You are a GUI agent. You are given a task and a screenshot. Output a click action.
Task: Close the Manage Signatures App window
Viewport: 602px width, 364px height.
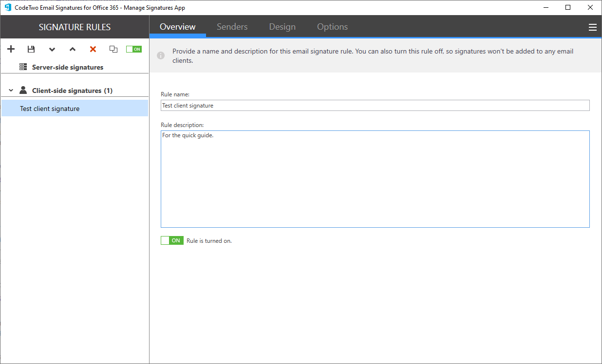pyautogui.click(x=590, y=7)
